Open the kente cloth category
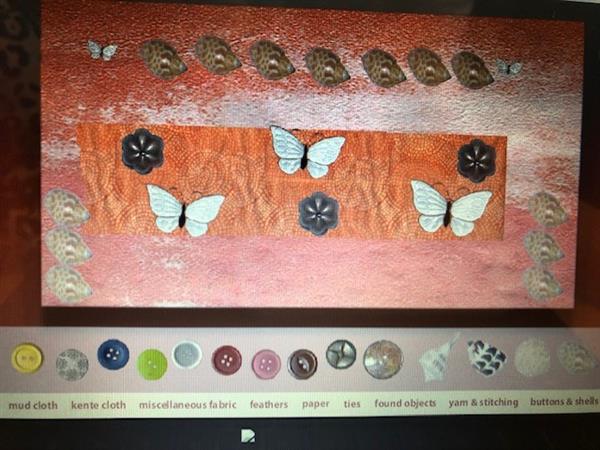The height and width of the screenshot is (450, 600). (98, 405)
